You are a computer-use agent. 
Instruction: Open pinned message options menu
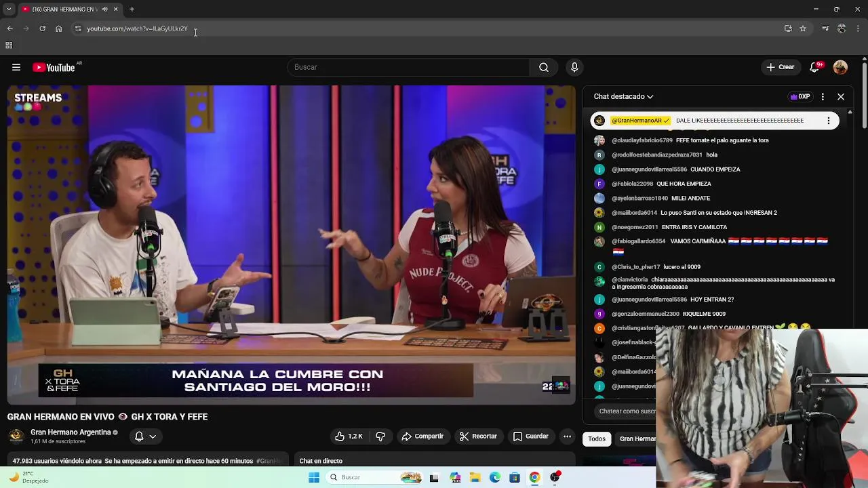pos(828,121)
